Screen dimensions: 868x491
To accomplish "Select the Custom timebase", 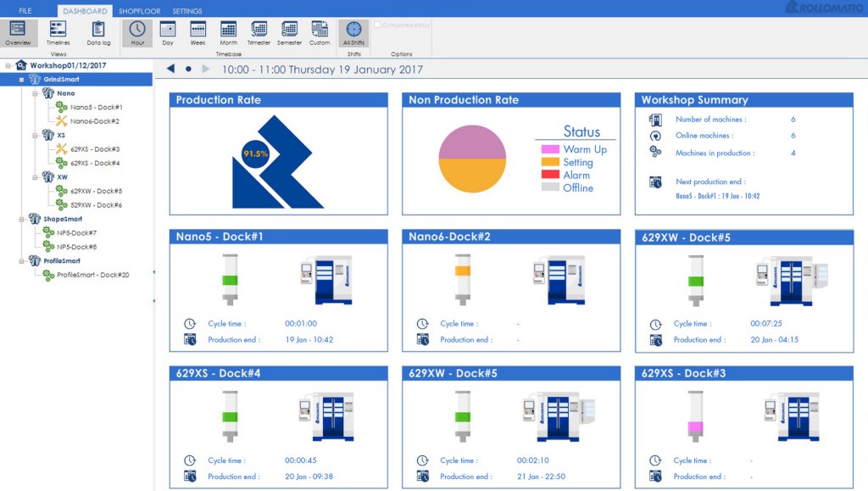I will pyautogui.click(x=320, y=33).
